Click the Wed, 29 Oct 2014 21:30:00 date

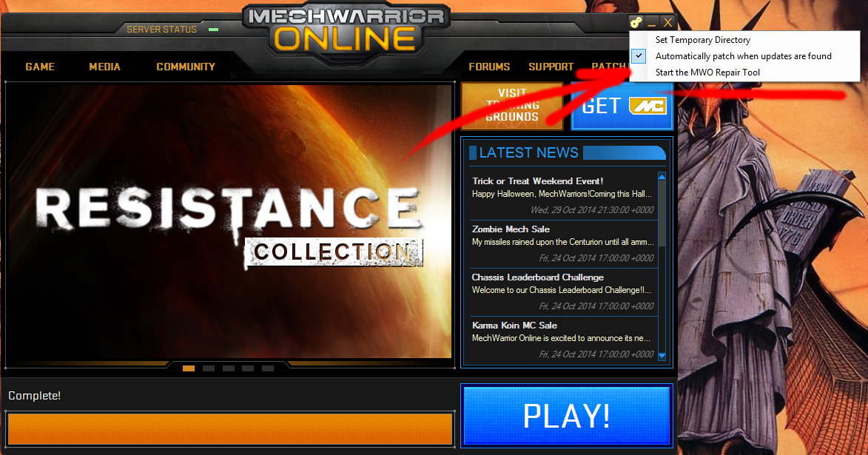pos(592,210)
